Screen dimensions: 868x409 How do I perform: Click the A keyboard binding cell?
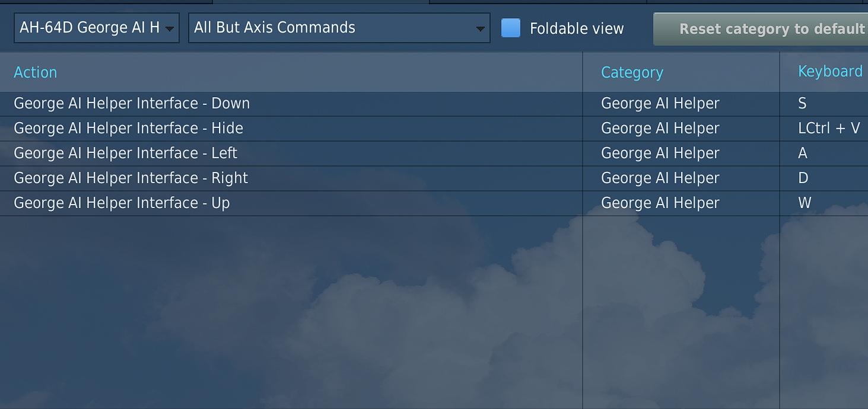824,154
